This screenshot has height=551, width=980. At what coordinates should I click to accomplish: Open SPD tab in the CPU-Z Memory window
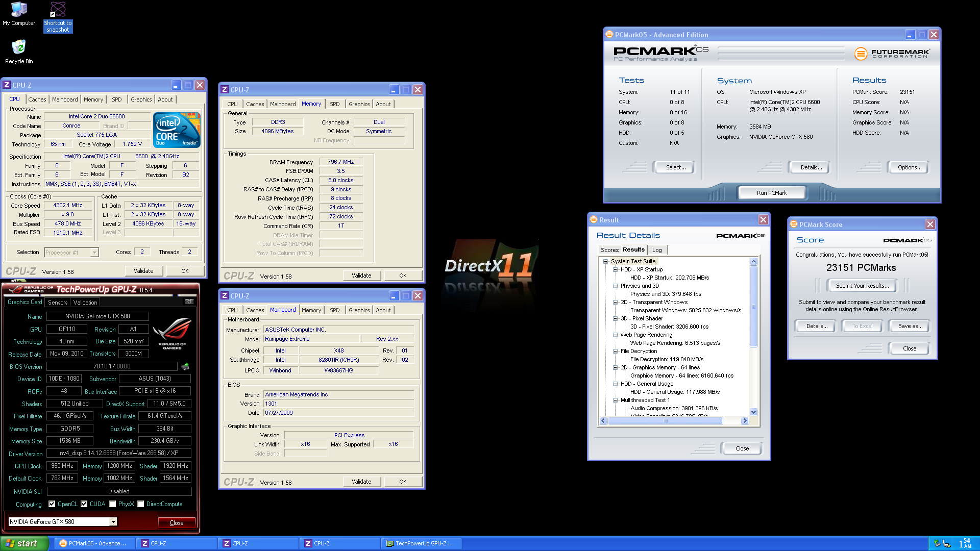(x=335, y=104)
